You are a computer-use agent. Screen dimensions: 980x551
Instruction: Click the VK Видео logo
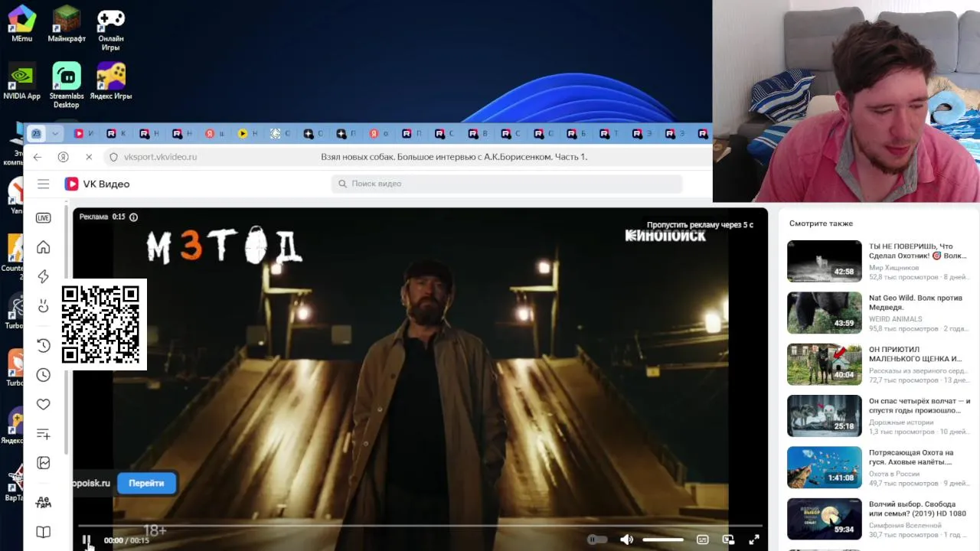(97, 184)
